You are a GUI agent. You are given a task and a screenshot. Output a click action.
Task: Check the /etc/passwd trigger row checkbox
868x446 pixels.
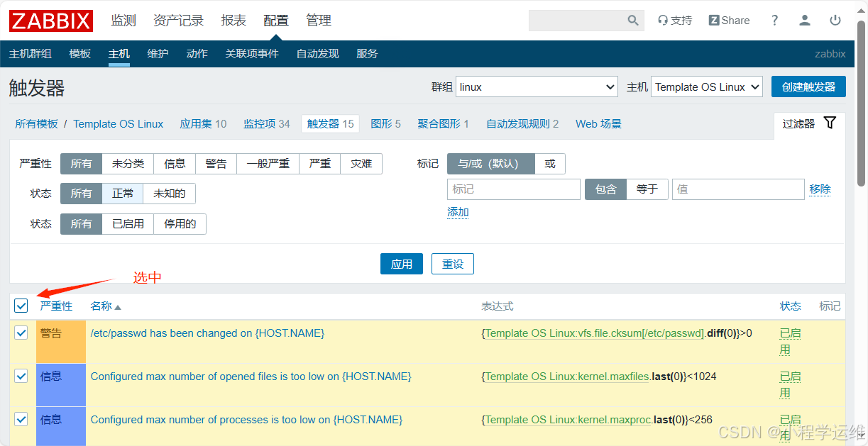point(21,333)
